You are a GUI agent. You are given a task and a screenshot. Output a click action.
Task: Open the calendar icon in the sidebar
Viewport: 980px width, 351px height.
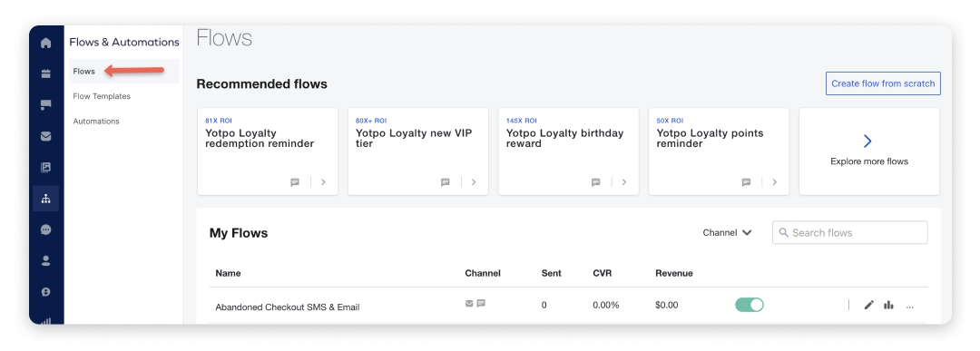[x=45, y=73]
